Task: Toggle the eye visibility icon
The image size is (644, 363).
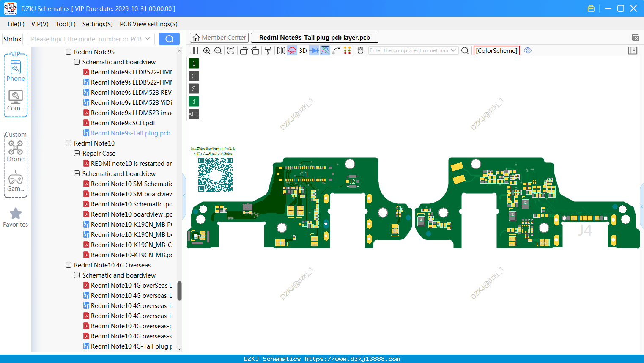Action: tap(528, 50)
